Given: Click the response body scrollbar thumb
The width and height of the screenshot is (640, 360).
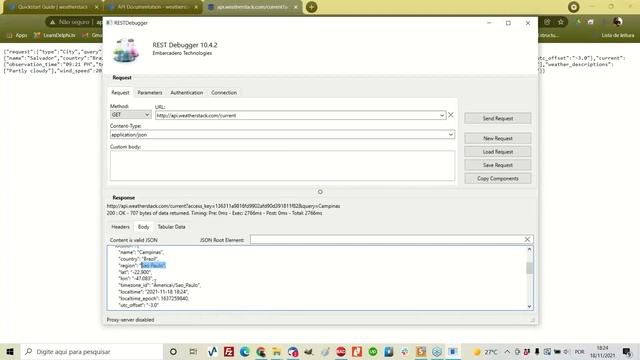Looking at the screenshot, I should point(529,268).
